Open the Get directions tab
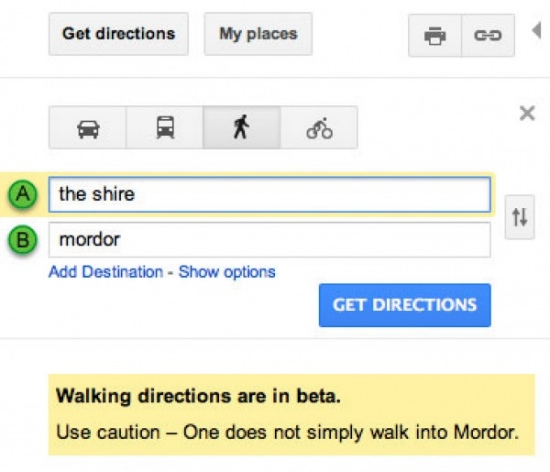Image resolution: width=550 pixels, height=472 pixels. [119, 34]
